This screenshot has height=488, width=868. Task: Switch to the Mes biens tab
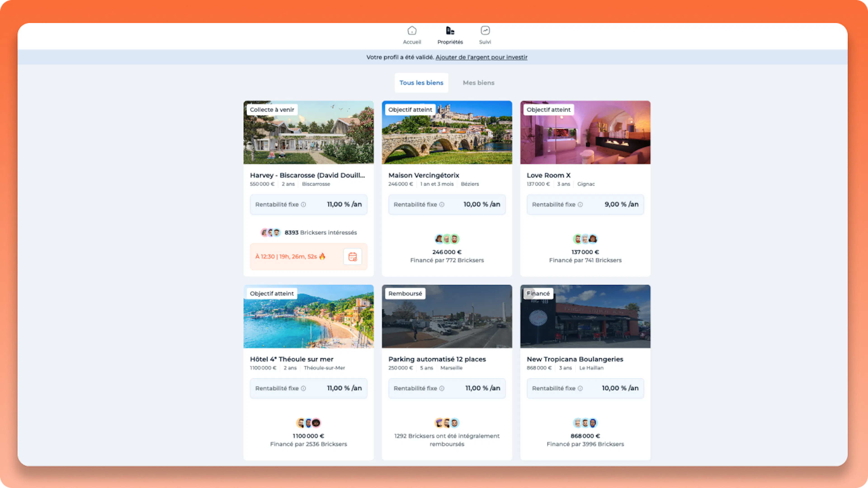click(x=479, y=83)
